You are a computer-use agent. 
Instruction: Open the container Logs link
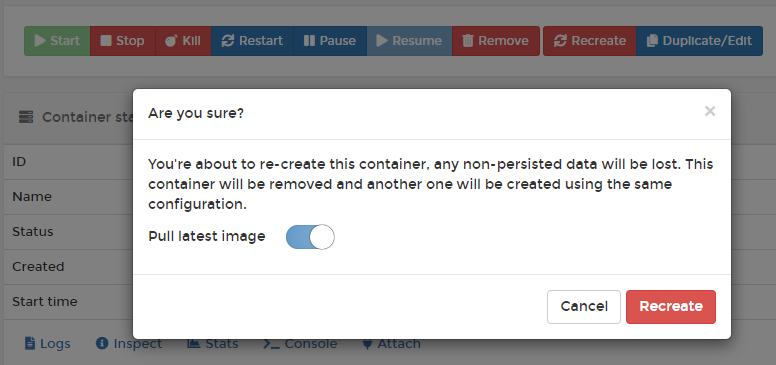coord(48,344)
